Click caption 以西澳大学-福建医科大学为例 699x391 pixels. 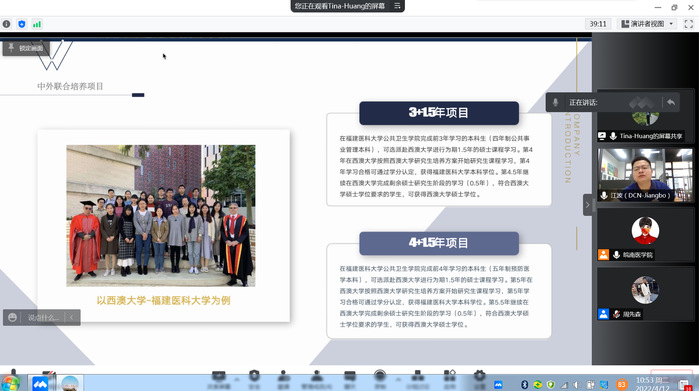pos(164,300)
